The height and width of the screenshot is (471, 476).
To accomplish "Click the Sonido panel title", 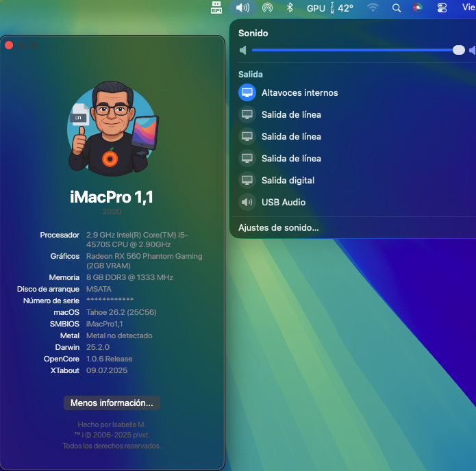I will point(253,33).
